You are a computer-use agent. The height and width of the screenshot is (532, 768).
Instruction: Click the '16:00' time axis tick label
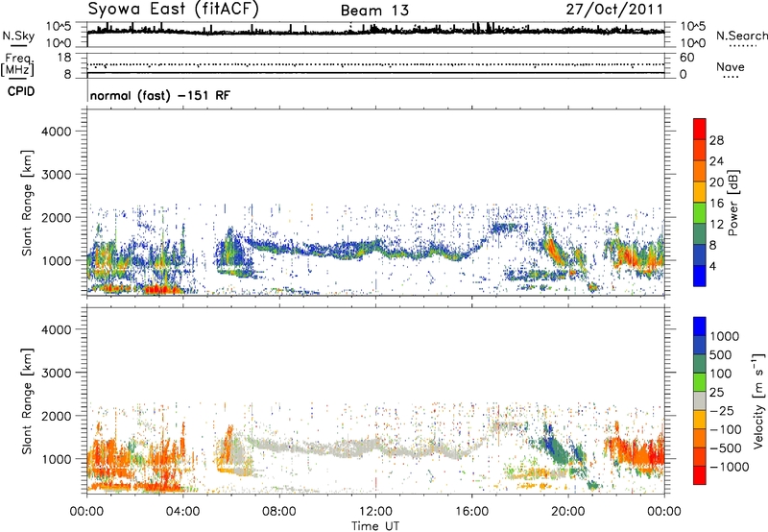pyautogui.click(x=471, y=512)
